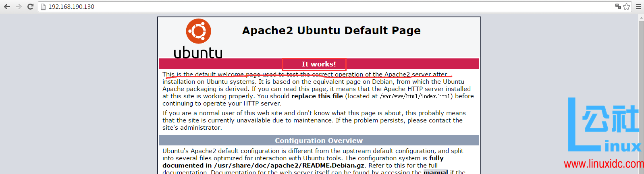Open the translate page icon
This screenshot has height=174, width=644.
tap(618, 6)
